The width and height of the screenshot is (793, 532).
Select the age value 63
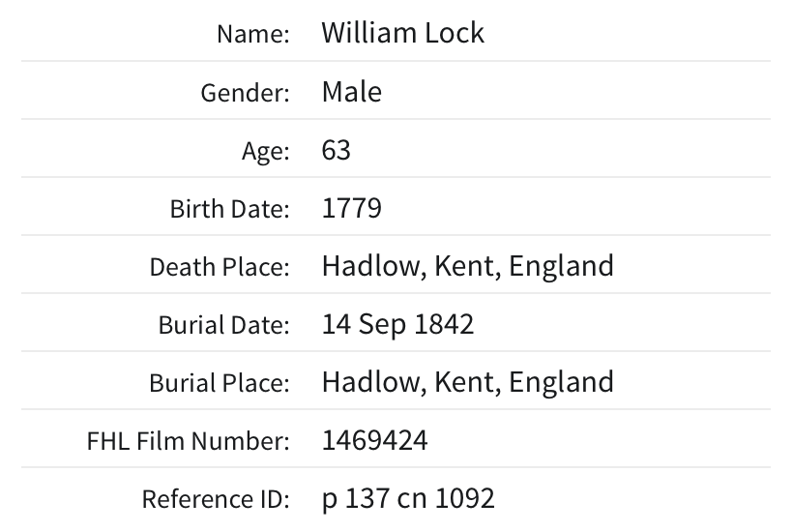click(336, 150)
